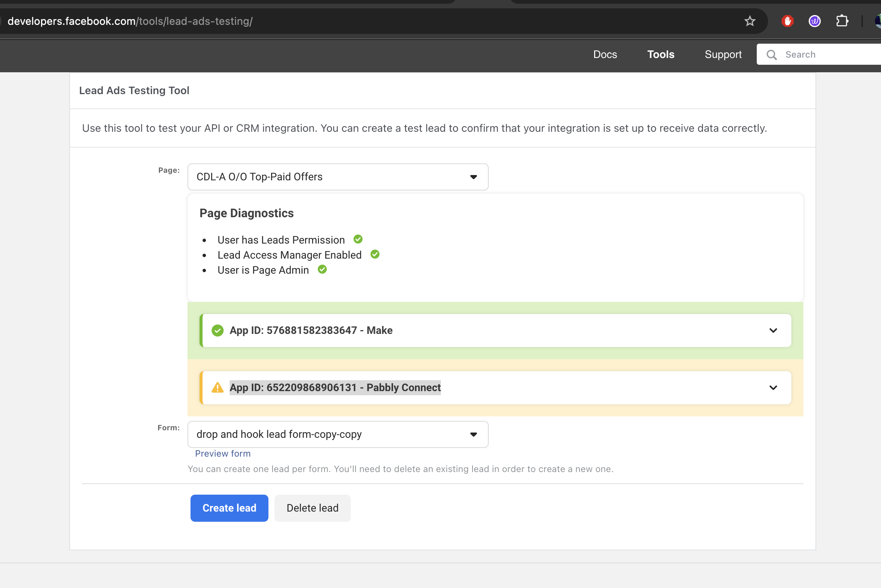Open the Preview form link

223,454
